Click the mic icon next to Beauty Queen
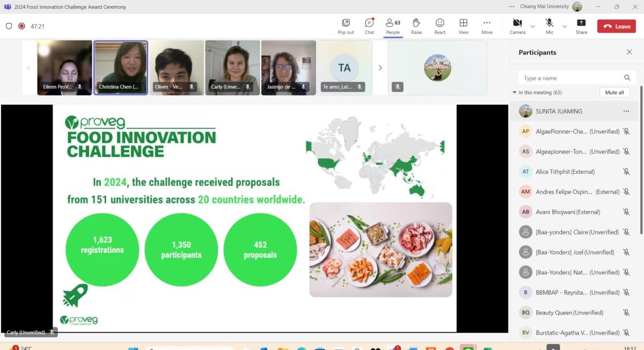The width and height of the screenshot is (644, 350). [x=626, y=312]
